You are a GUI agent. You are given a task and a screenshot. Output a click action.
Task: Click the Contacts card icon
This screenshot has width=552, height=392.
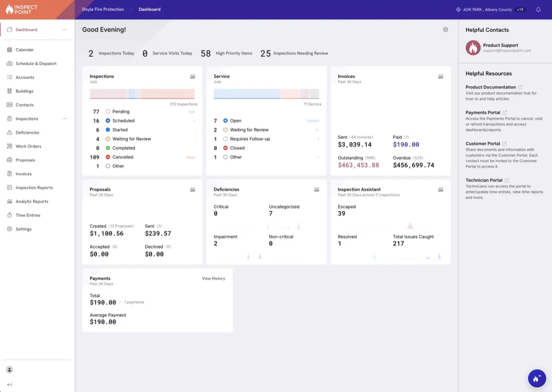click(9, 105)
